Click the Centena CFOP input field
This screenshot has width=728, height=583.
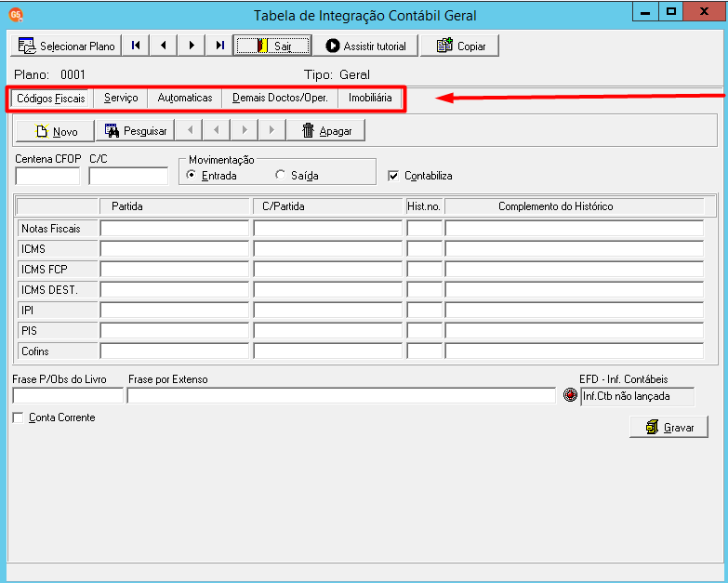pos(47,177)
